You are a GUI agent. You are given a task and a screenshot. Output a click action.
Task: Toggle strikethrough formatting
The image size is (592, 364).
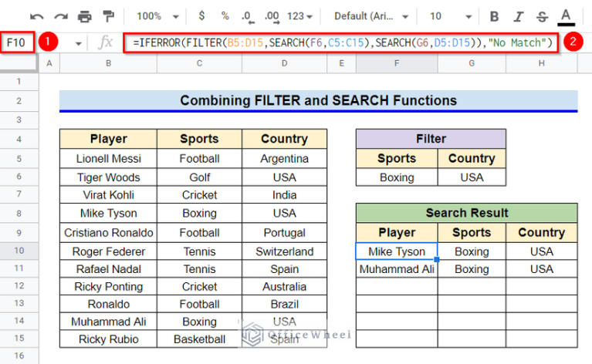click(543, 15)
